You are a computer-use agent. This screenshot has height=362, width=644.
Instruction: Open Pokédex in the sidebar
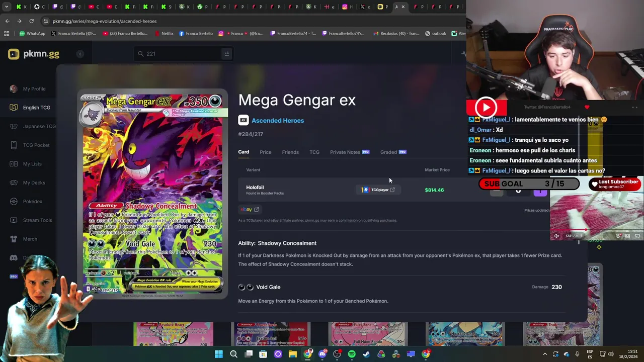(x=26, y=202)
